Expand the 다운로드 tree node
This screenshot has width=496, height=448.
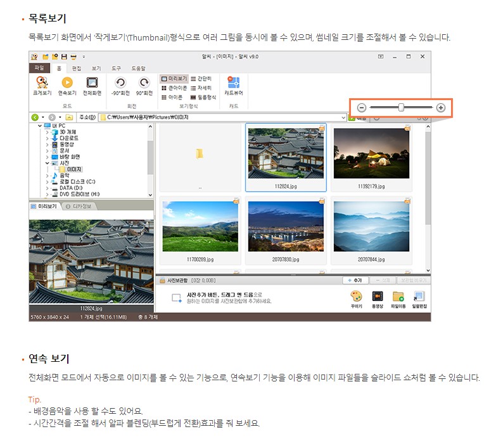click(47, 138)
